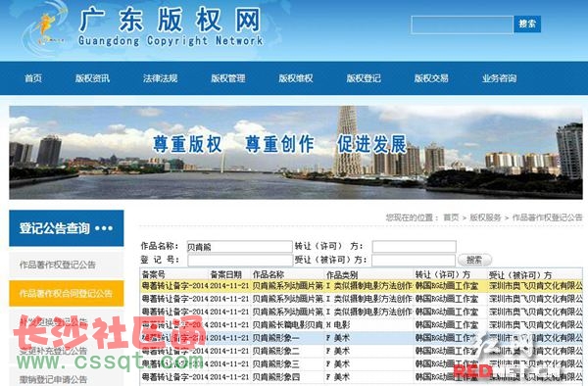Click the 转让（许可）方 input field
This screenshot has height=386, width=588.
[x=414, y=247]
